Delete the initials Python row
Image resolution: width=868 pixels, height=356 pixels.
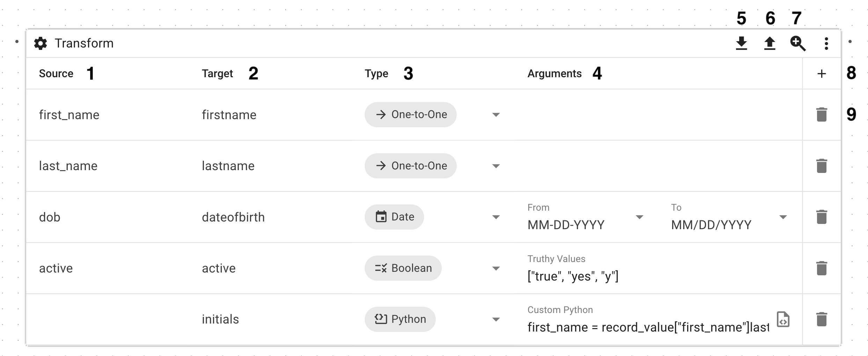(822, 319)
